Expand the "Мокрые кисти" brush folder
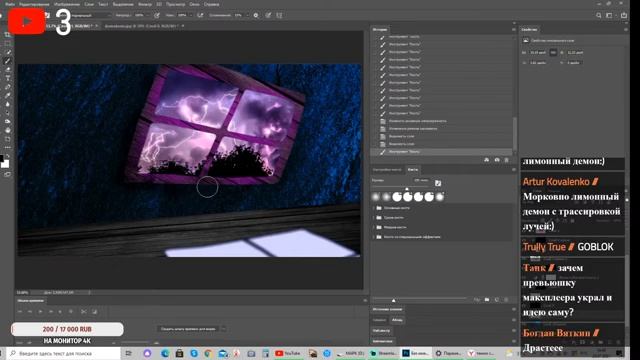The image size is (640, 360). pyautogui.click(x=374, y=227)
